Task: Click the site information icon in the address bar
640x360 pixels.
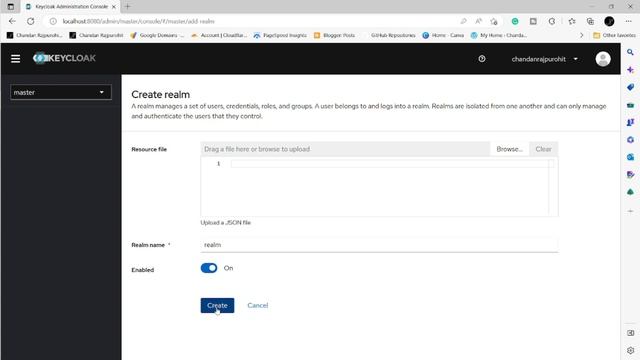Action: 53,21
